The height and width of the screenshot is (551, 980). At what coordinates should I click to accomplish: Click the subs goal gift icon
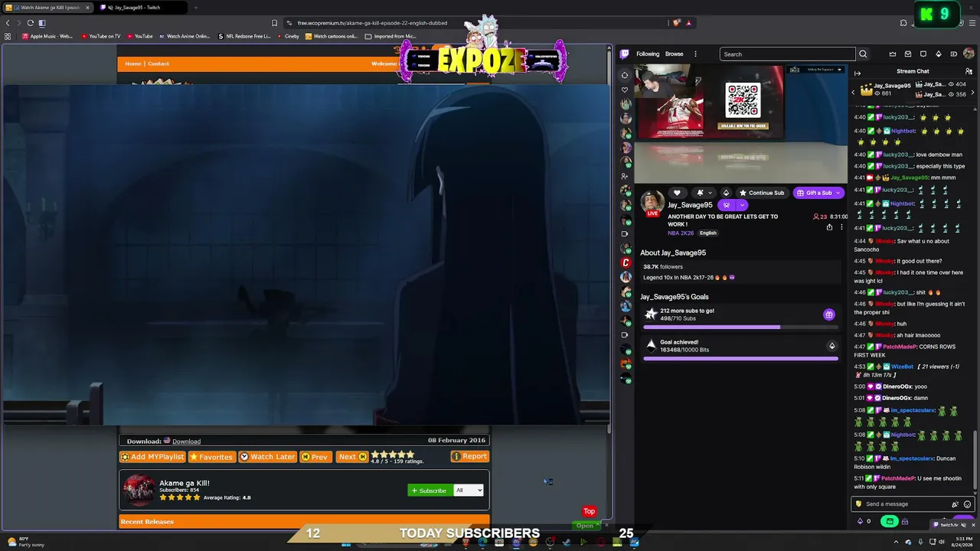(x=828, y=315)
